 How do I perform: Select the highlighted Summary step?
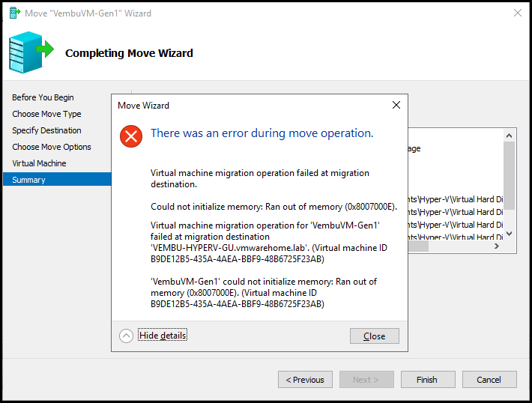[57, 180]
